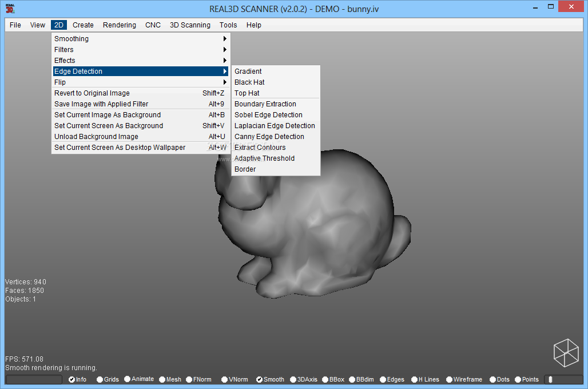Minimize the REAL3D SCANNER window

(x=535, y=7)
